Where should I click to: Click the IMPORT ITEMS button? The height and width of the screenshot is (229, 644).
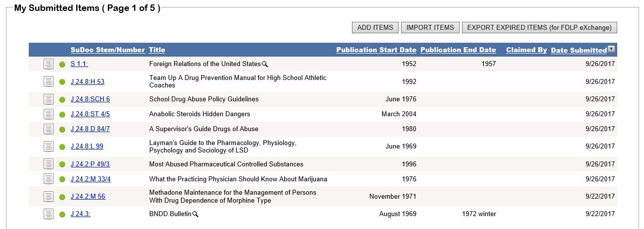click(430, 28)
